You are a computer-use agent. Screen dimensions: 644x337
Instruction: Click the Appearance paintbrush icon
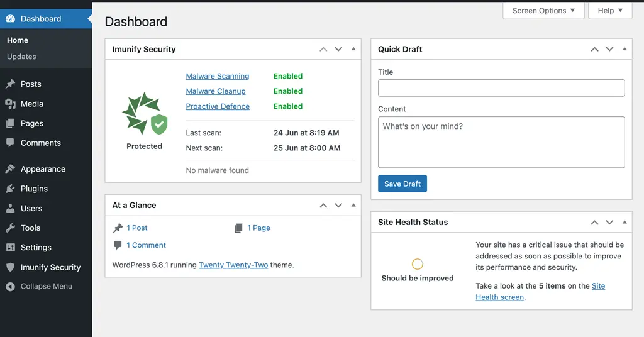coord(10,169)
